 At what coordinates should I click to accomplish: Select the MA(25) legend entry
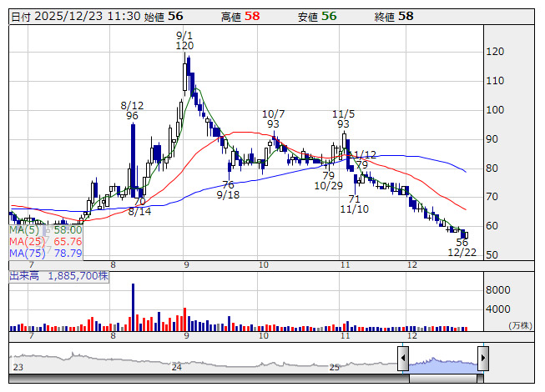(46, 241)
